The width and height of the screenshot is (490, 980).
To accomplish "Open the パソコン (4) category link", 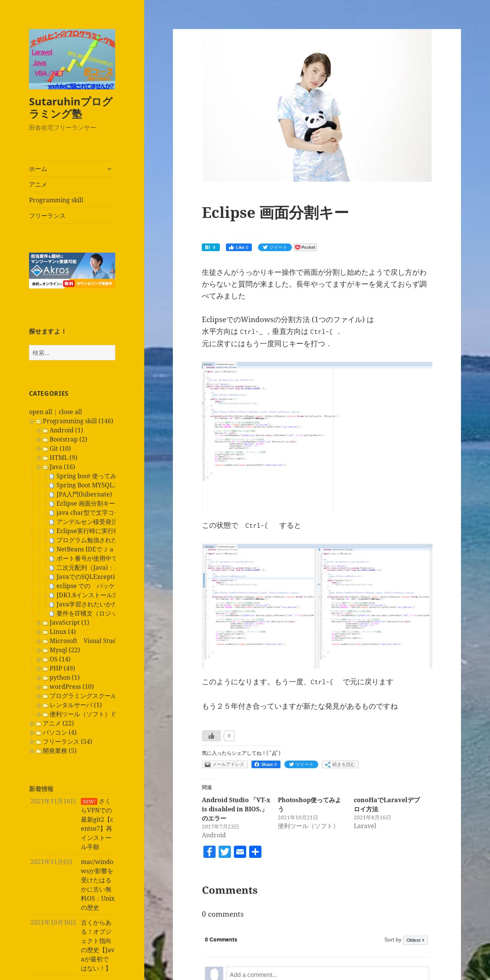I will point(60,732).
